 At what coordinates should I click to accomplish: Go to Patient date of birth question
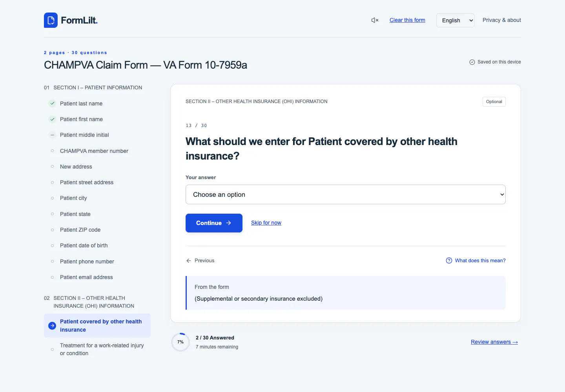point(84,245)
